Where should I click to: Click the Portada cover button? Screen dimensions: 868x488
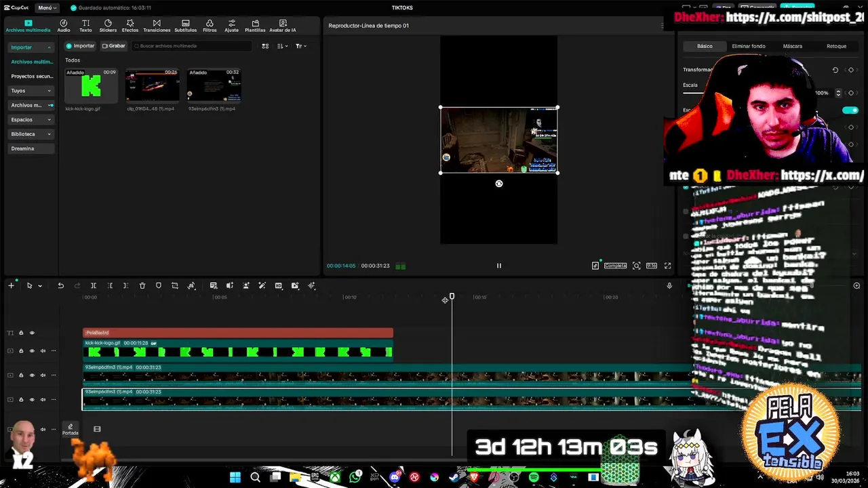71,429
